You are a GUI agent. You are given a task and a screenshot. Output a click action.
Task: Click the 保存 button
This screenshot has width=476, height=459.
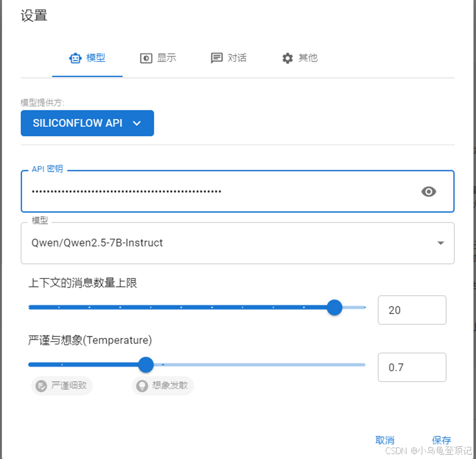click(441, 440)
